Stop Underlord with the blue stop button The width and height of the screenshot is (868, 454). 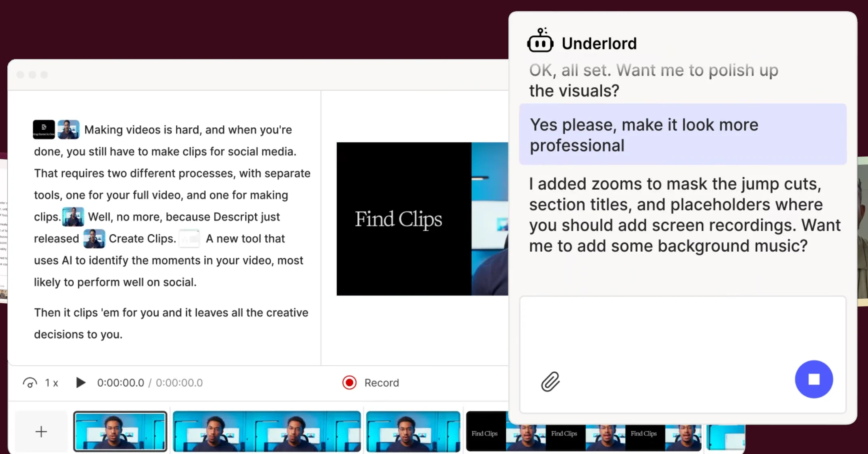pos(814,379)
